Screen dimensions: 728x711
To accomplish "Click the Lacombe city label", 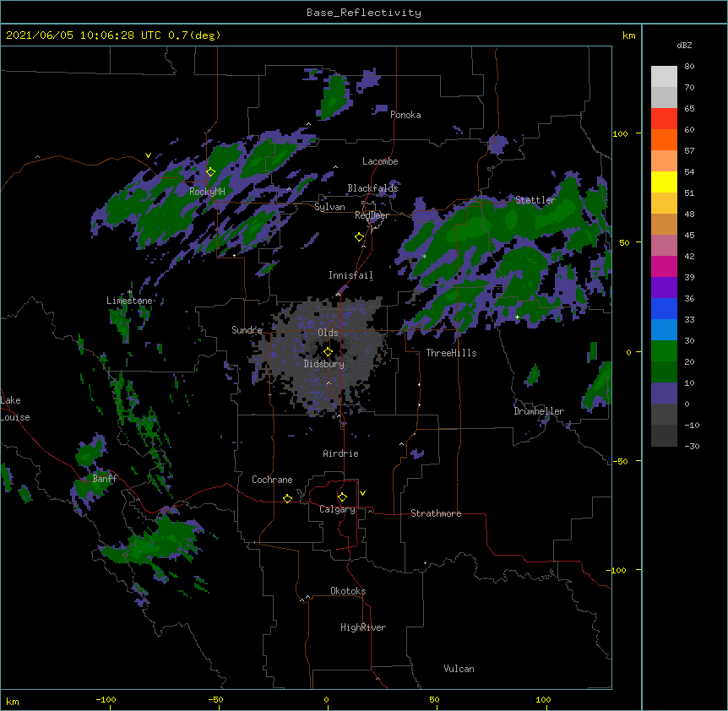I will [380, 161].
